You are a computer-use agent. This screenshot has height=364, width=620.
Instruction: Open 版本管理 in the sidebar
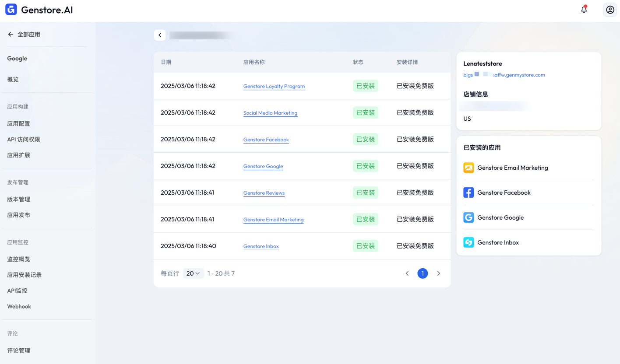point(18,199)
